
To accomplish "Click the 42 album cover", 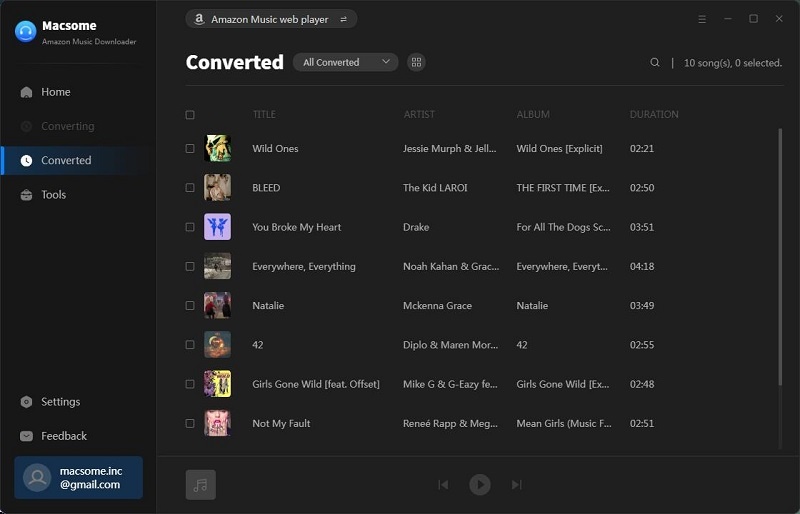I will (217, 345).
